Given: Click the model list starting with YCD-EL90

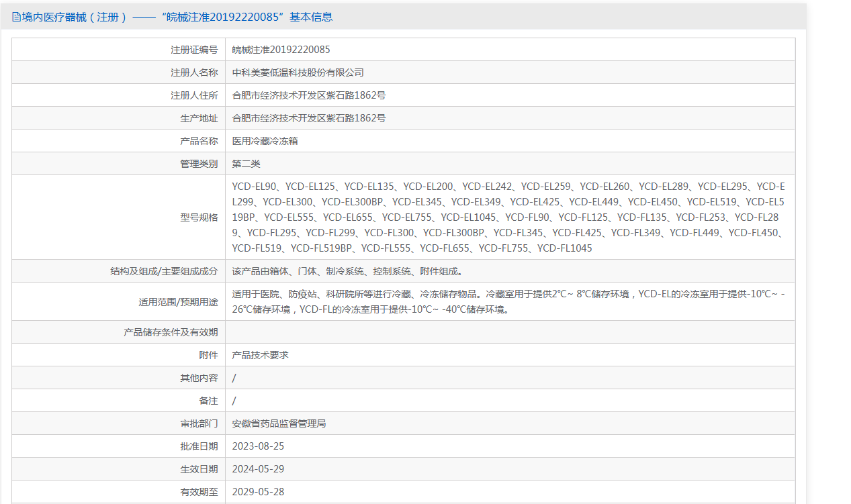Looking at the screenshot, I should pos(508,217).
